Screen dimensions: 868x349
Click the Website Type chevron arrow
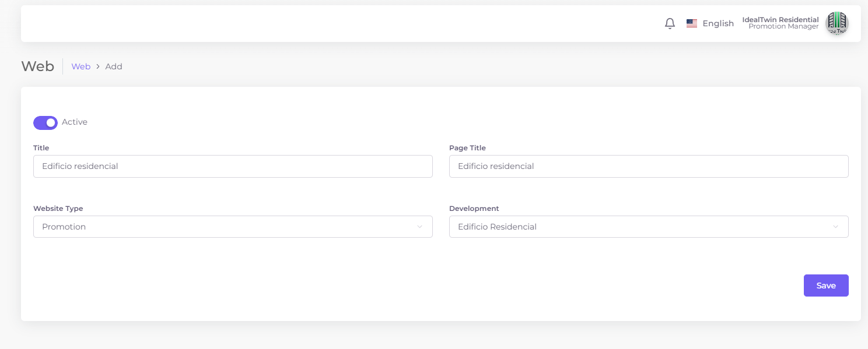(419, 227)
